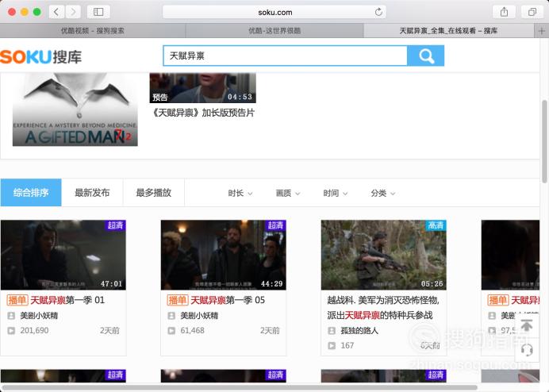This screenshot has height=392, width=549.
Task: Select the 综合排序 sort tab
Action: pyautogui.click(x=31, y=192)
